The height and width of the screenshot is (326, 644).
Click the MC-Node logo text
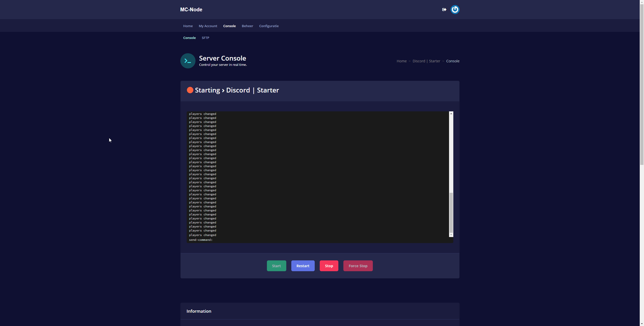[191, 10]
